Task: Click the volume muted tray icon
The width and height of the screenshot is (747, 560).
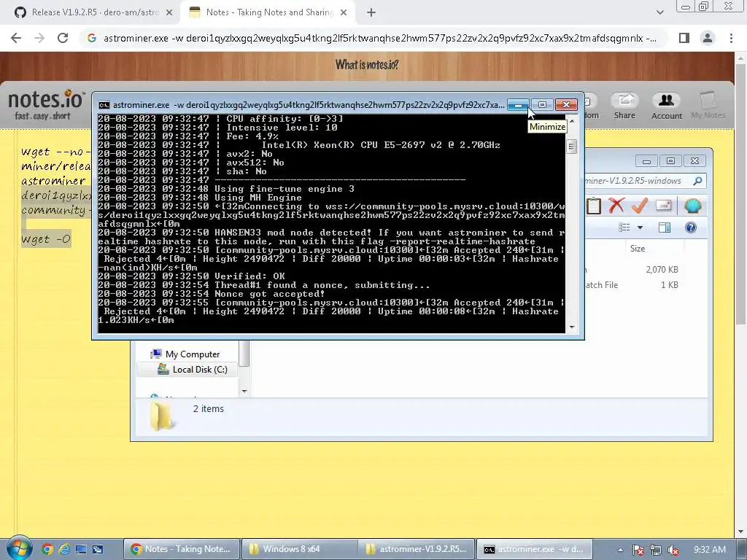Action: 673,550
